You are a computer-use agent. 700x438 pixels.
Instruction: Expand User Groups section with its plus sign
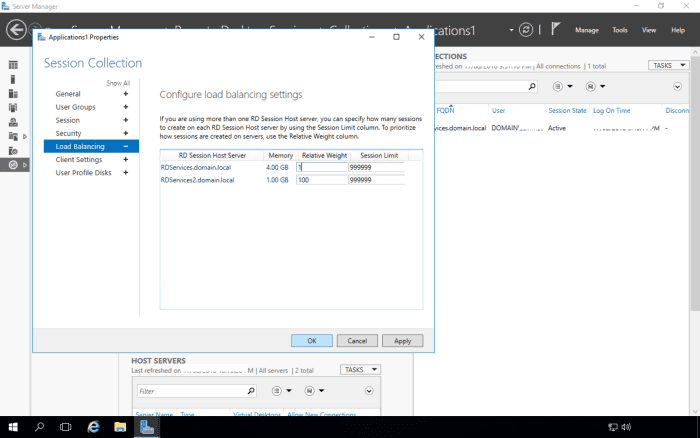(125, 107)
